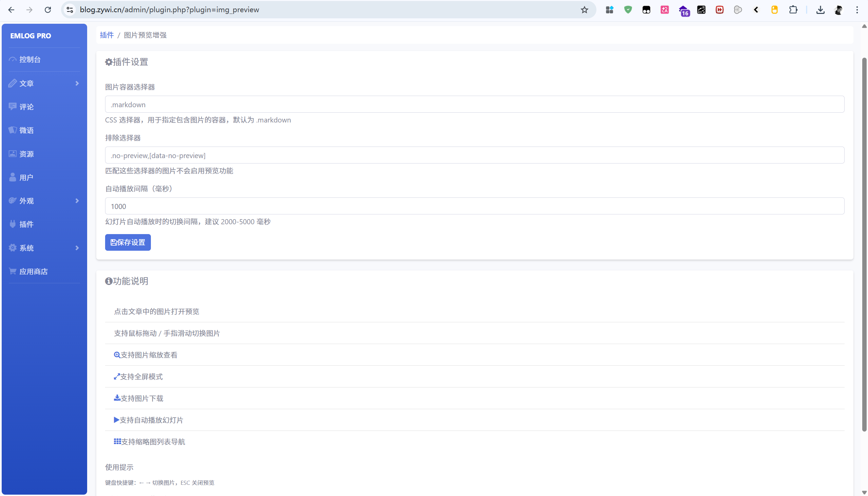Click the browser forward arrow
The width and height of the screenshot is (868, 496).
pyautogui.click(x=29, y=10)
